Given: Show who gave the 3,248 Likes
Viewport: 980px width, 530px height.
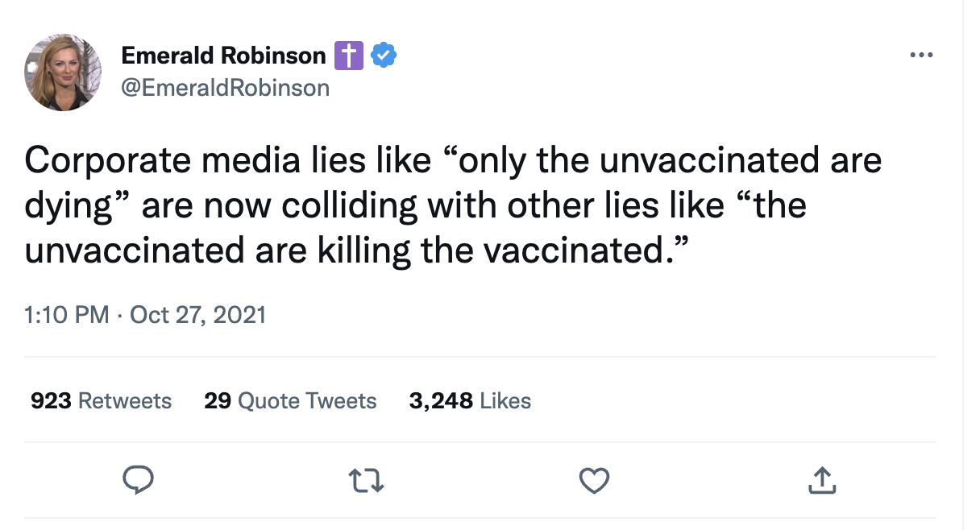Looking at the screenshot, I should [470, 400].
